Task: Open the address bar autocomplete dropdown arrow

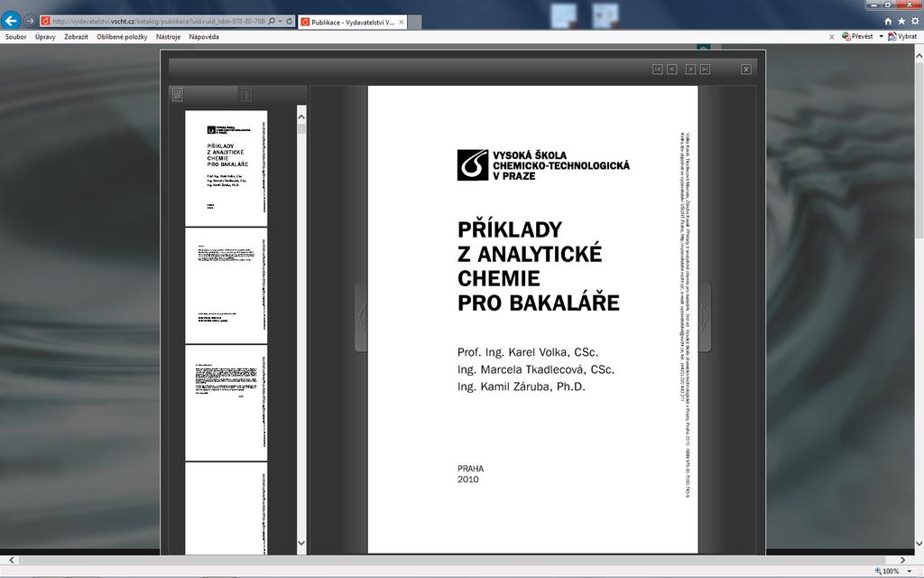Action: [280, 22]
